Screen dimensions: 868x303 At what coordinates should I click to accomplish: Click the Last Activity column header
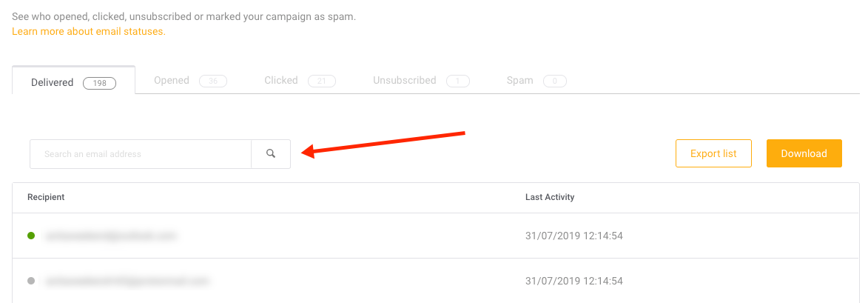[x=550, y=197]
